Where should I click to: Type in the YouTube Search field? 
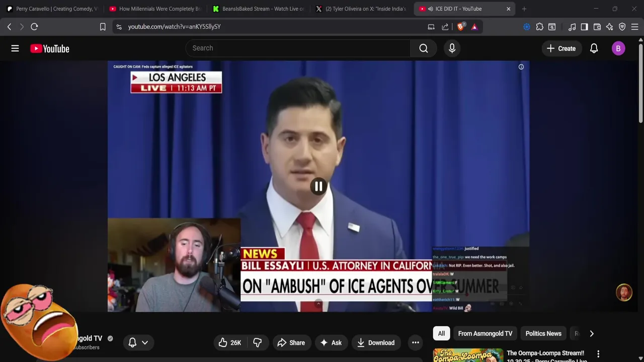[x=298, y=48]
